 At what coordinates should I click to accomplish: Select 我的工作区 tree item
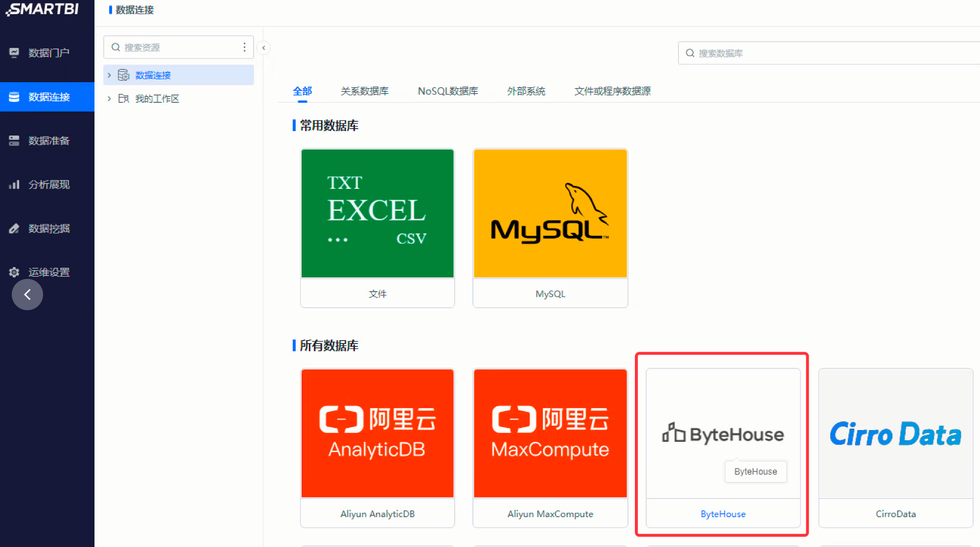point(179,98)
